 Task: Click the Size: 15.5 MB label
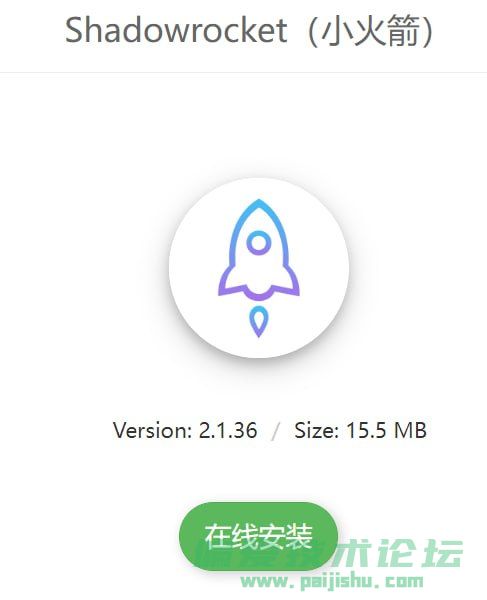[360, 430]
